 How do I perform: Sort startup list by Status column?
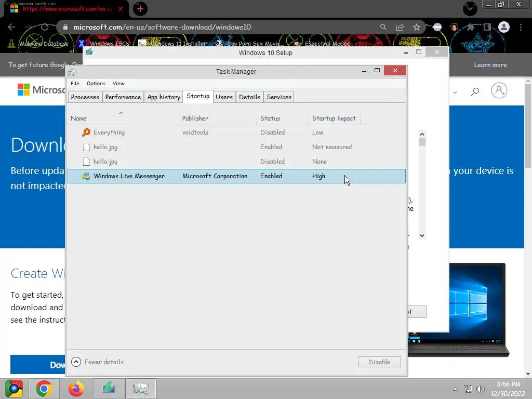point(283,118)
